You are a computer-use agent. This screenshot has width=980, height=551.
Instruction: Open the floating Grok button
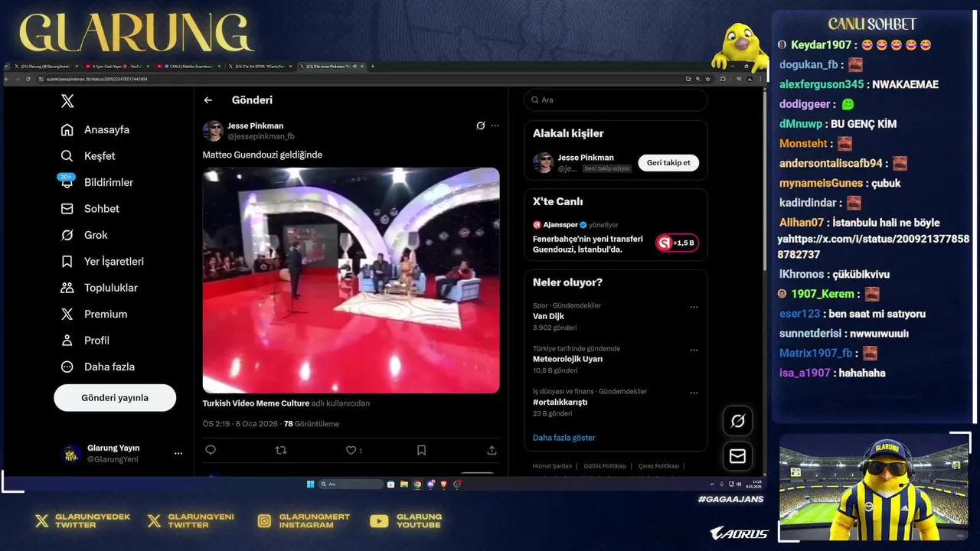click(738, 421)
